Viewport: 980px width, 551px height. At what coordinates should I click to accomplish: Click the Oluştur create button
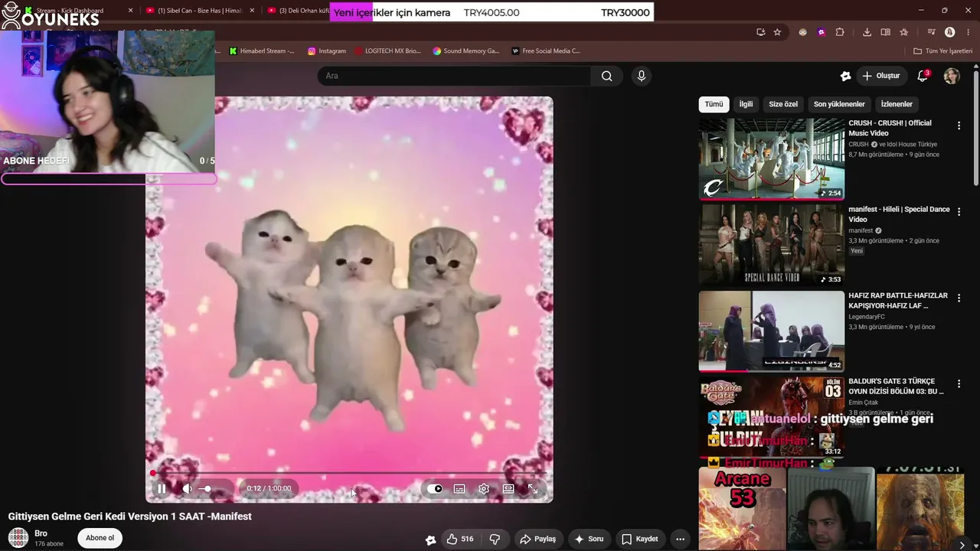tap(881, 76)
